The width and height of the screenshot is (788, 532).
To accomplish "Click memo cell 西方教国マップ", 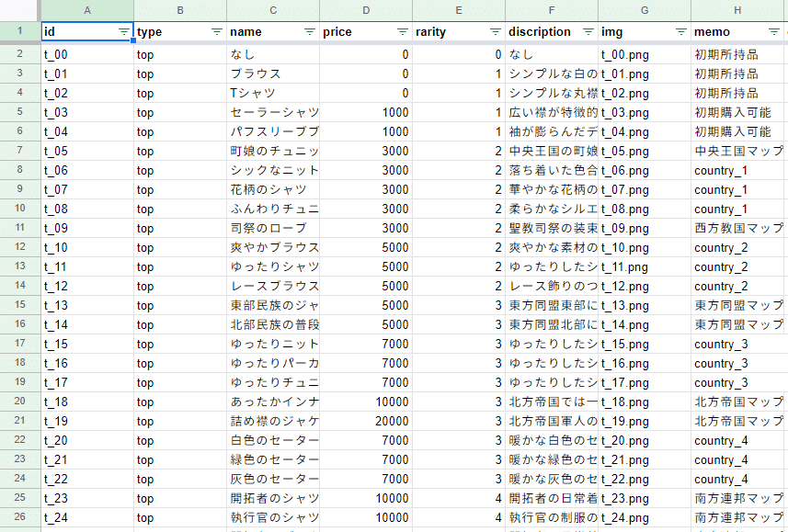I will (737, 228).
